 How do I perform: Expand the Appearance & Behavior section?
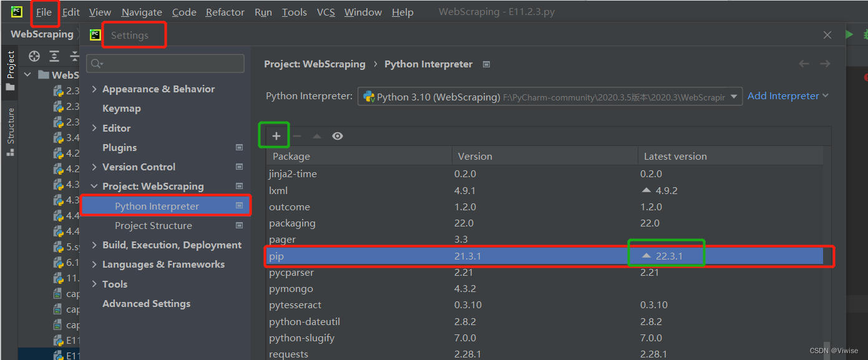tap(94, 89)
